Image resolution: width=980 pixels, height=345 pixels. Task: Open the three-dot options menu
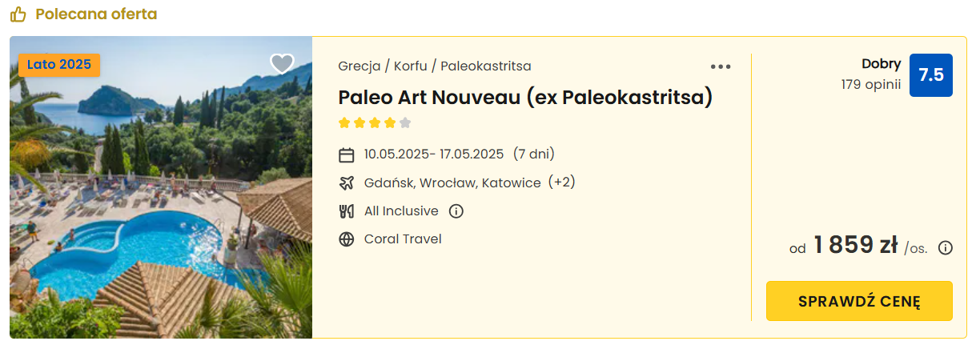(x=721, y=66)
